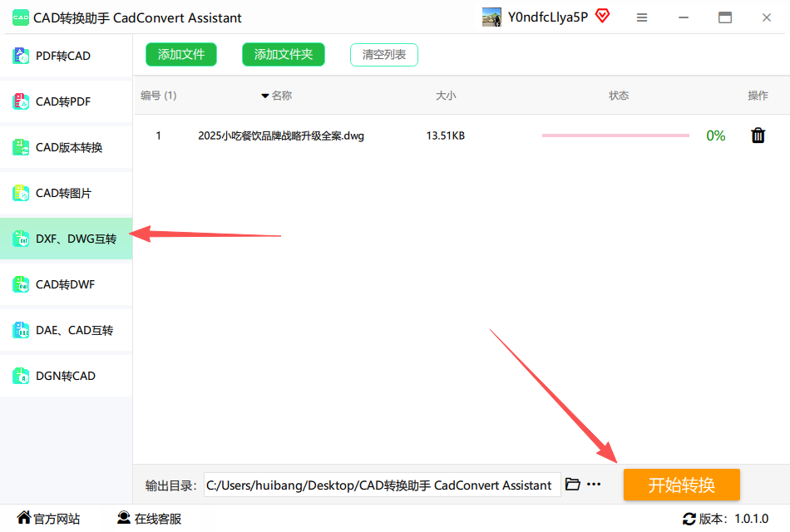790x532 pixels.
Task: Clear the file list with 清空列表
Action: coord(383,55)
